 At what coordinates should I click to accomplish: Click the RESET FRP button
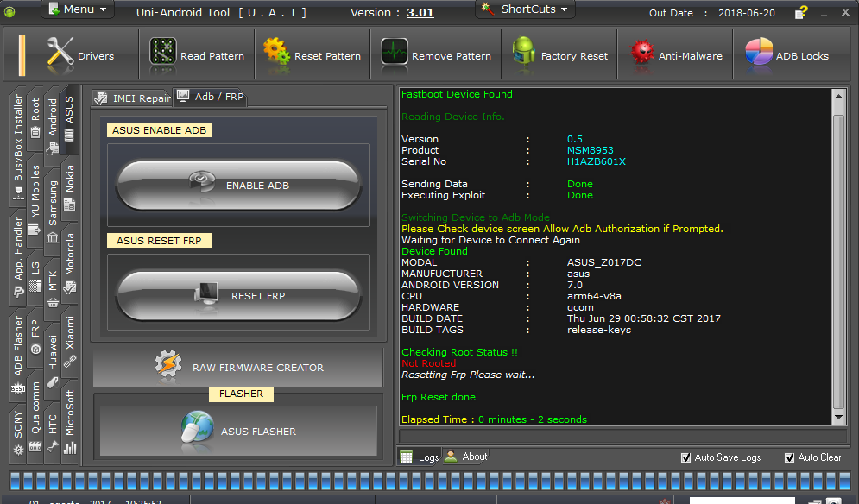(x=238, y=296)
